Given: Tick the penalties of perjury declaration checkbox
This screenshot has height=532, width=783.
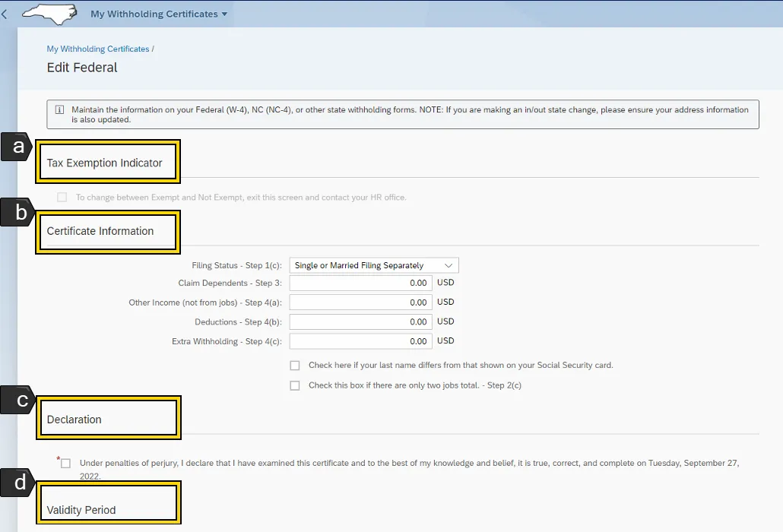Looking at the screenshot, I should point(66,464).
